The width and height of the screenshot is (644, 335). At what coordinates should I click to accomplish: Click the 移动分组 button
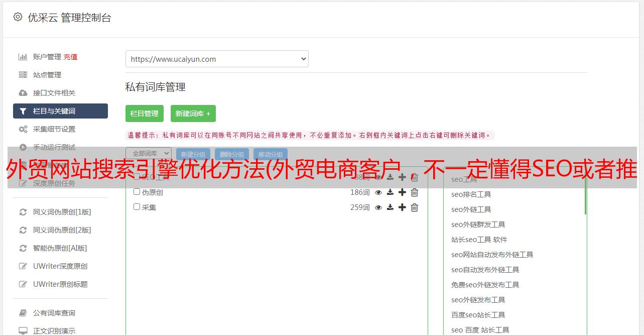(x=271, y=154)
